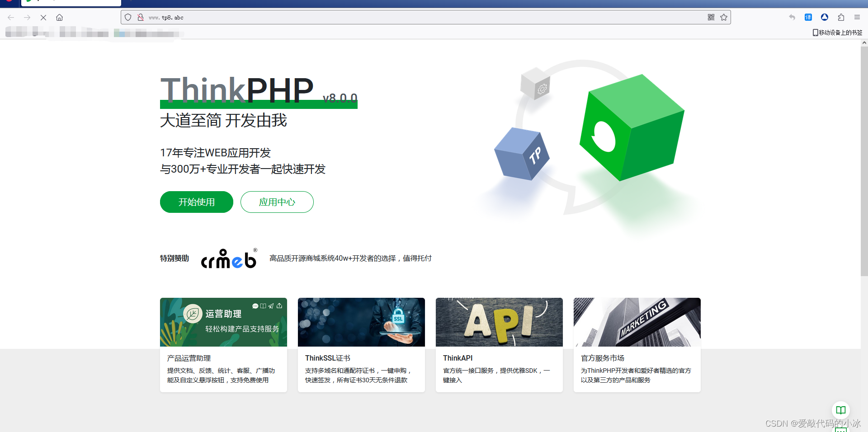Go to the browser home page icon
Image resolution: width=868 pixels, height=432 pixels.
coord(59,18)
